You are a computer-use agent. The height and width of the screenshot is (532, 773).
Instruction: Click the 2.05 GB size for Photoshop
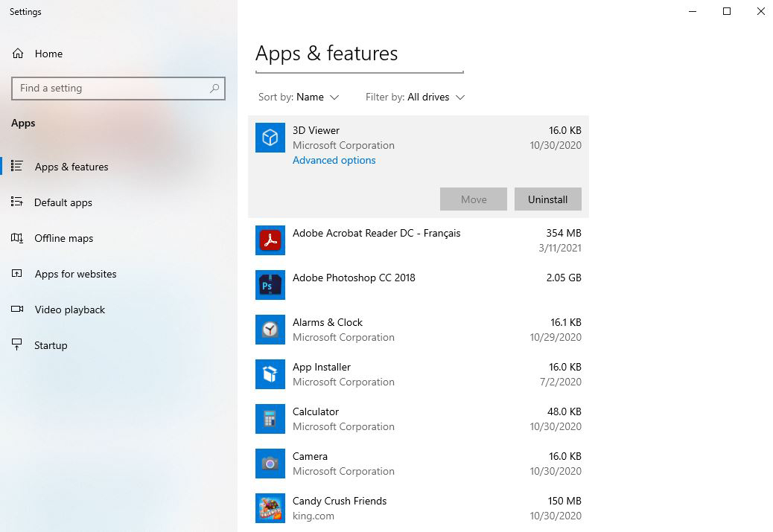coord(564,278)
